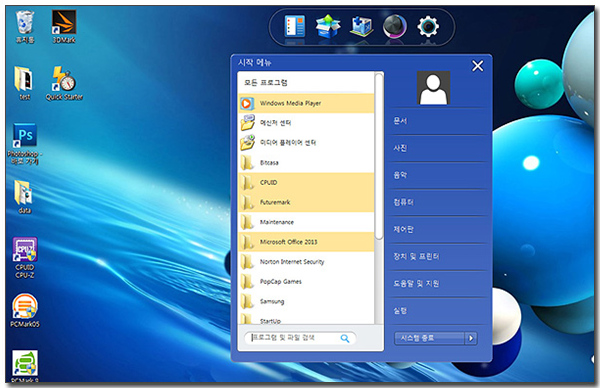Open 제어판 control panel entry
600x388 pixels.
click(438, 229)
